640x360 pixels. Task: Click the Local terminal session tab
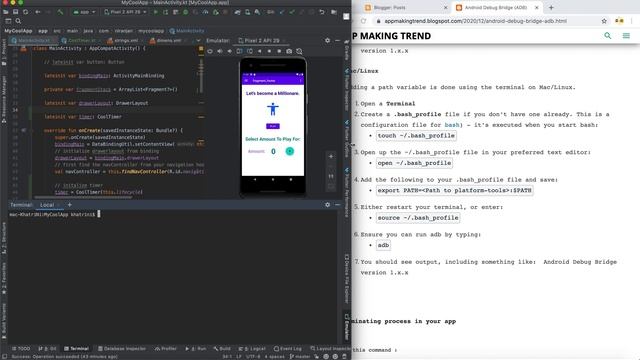(47, 205)
